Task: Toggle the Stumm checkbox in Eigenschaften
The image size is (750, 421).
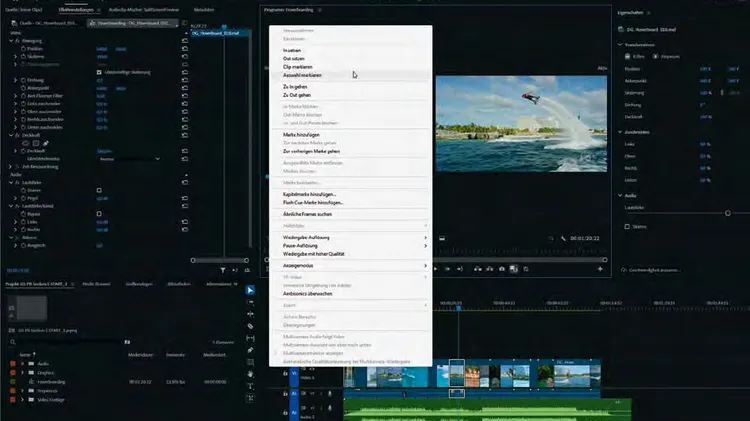Action: coord(627,227)
